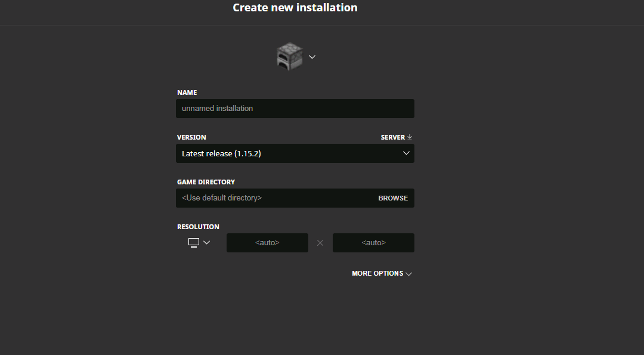644x355 pixels.
Task: Click the Server download link
Action: (397, 137)
